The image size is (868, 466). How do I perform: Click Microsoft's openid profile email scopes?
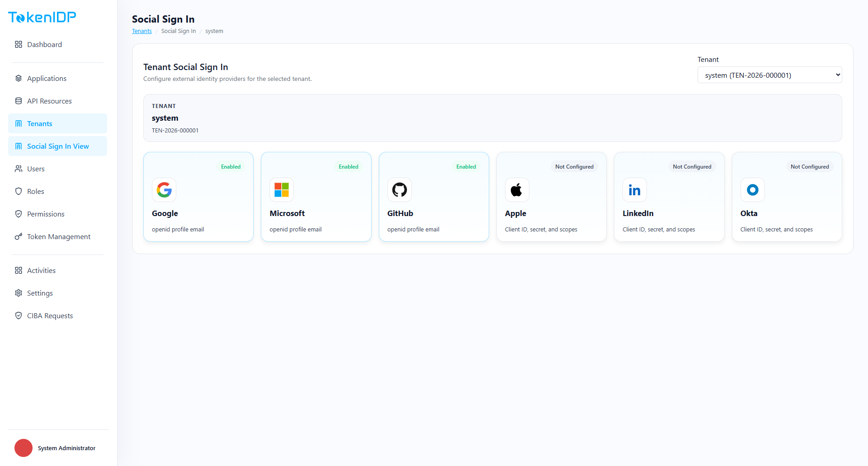(296, 230)
